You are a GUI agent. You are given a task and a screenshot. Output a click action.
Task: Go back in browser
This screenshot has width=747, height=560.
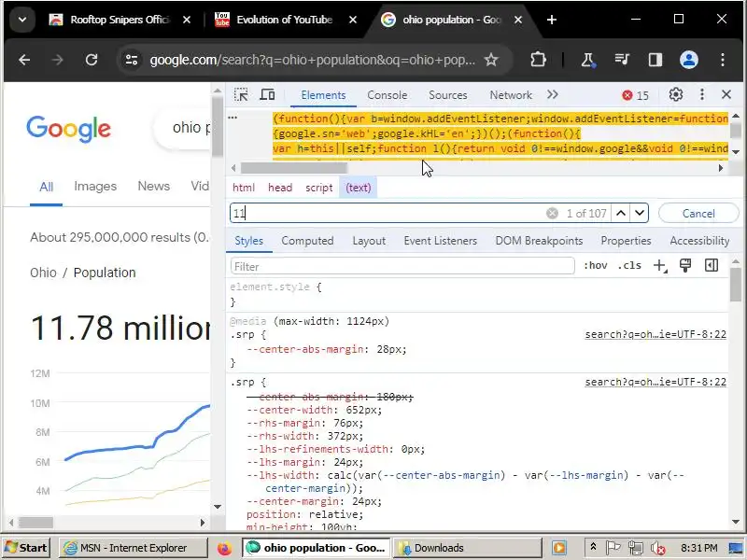tap(24, 60)
